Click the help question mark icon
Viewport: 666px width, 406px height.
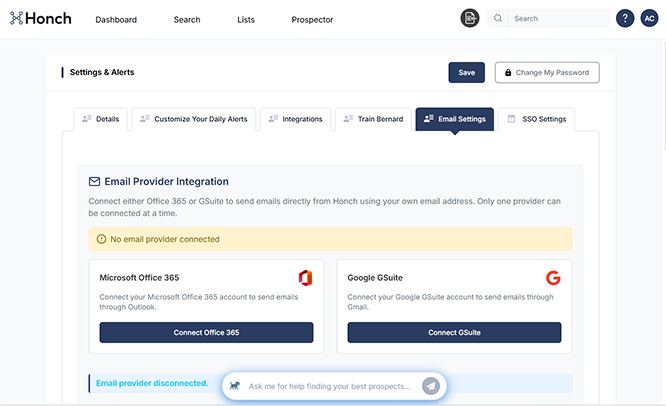point(625,18)
